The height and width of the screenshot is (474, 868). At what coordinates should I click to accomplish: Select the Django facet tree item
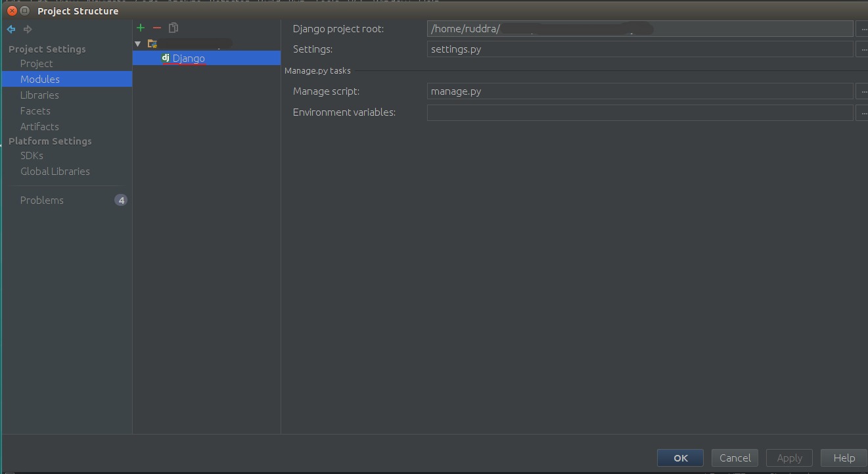pyautogui.click(x=206, y=59)
